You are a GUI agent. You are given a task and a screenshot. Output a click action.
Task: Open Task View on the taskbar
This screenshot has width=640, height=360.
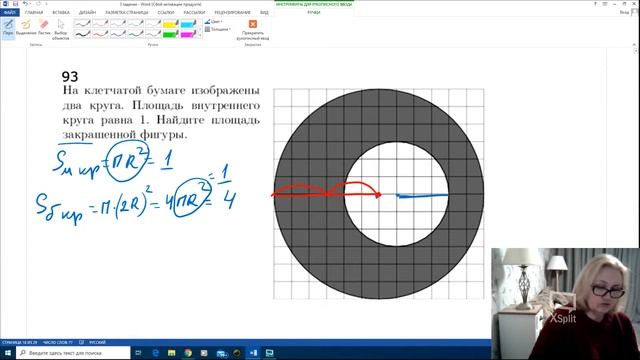tap(138, 353)
